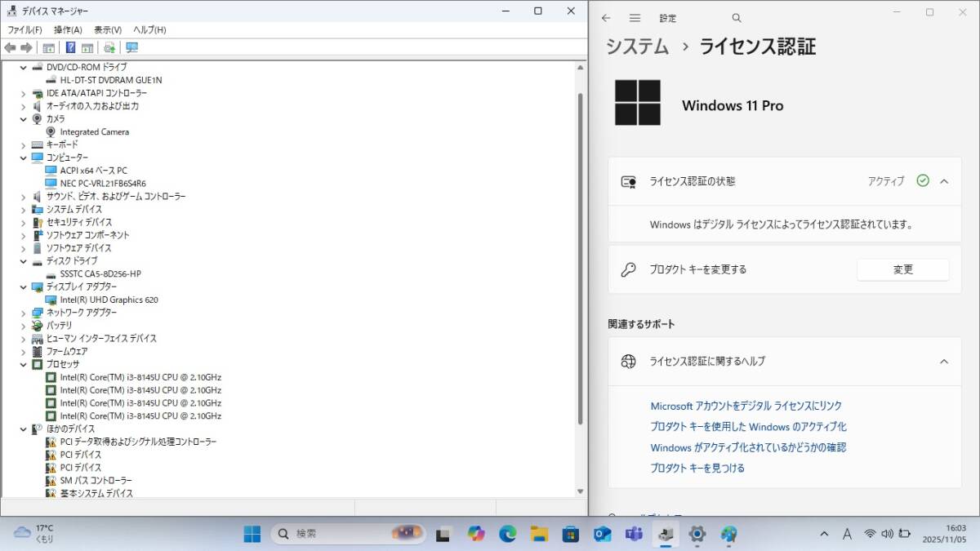Open the weather widget showing 17°C くもり
Viewport: 980px width, 551px height.
point(34,534)
